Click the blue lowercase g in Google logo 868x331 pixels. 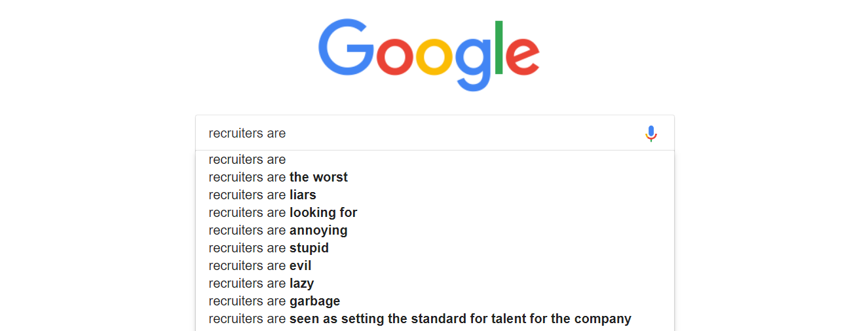coord(472,62)
